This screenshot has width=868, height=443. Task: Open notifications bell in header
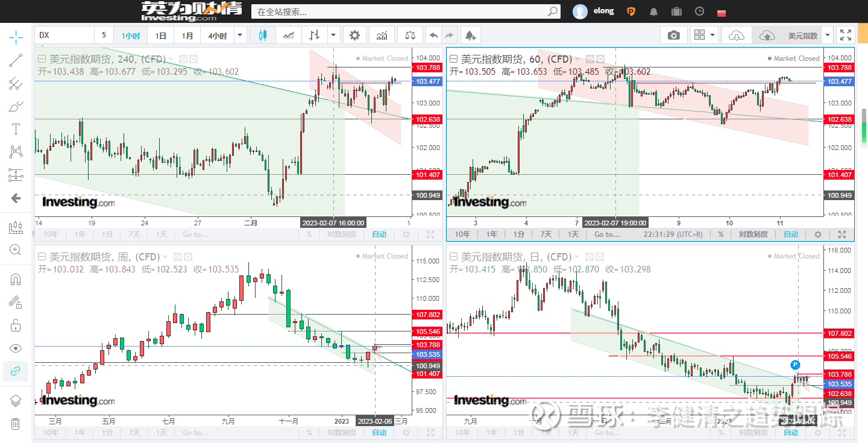pos(654,11)
